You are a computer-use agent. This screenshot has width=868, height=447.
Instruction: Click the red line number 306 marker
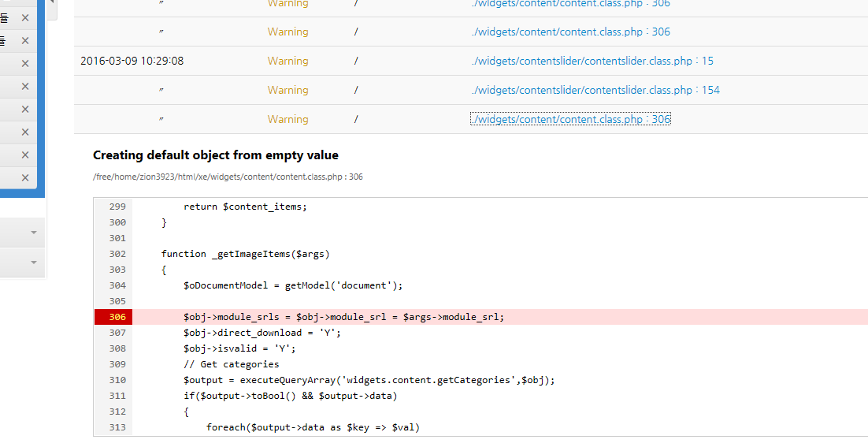[x=114, y=317]
